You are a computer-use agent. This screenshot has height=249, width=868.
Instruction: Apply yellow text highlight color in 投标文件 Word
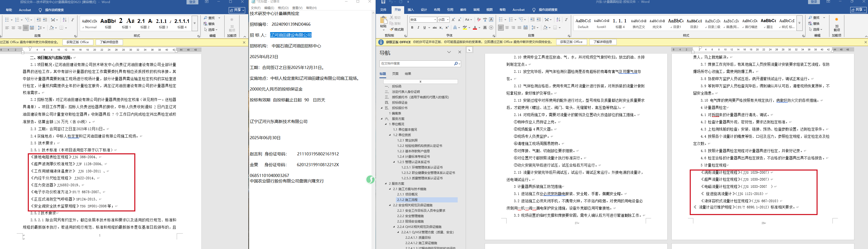click(x=465, y=28)
